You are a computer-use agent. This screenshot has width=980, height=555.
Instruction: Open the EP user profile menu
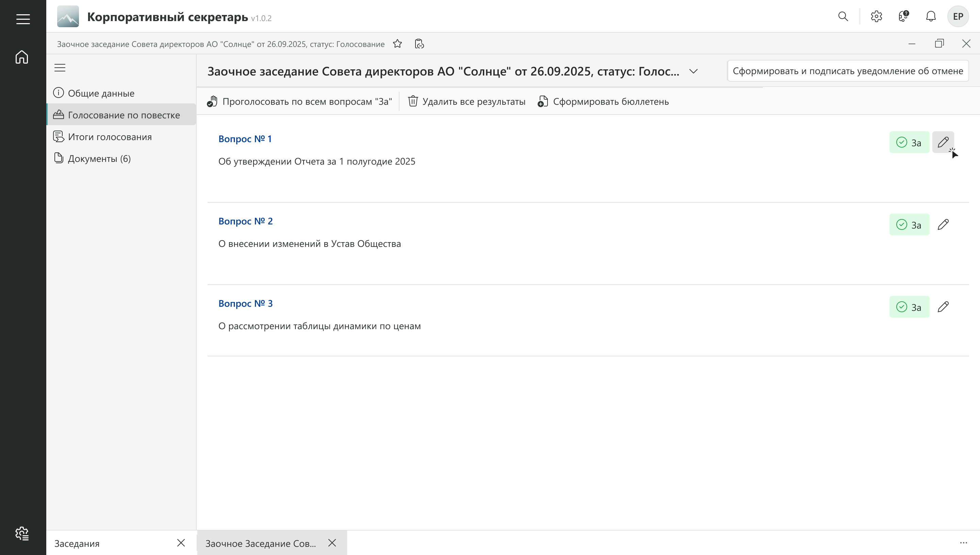click(x=958, y=16)
